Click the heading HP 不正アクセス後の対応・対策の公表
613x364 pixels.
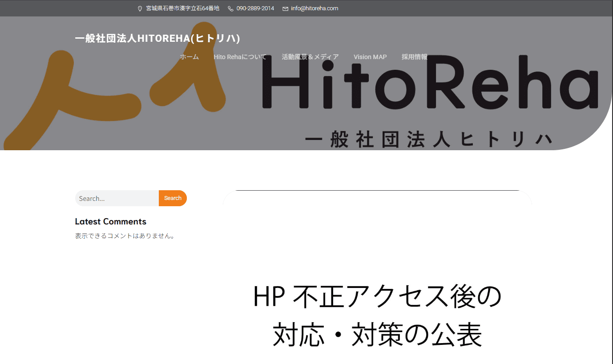[377, 316]
